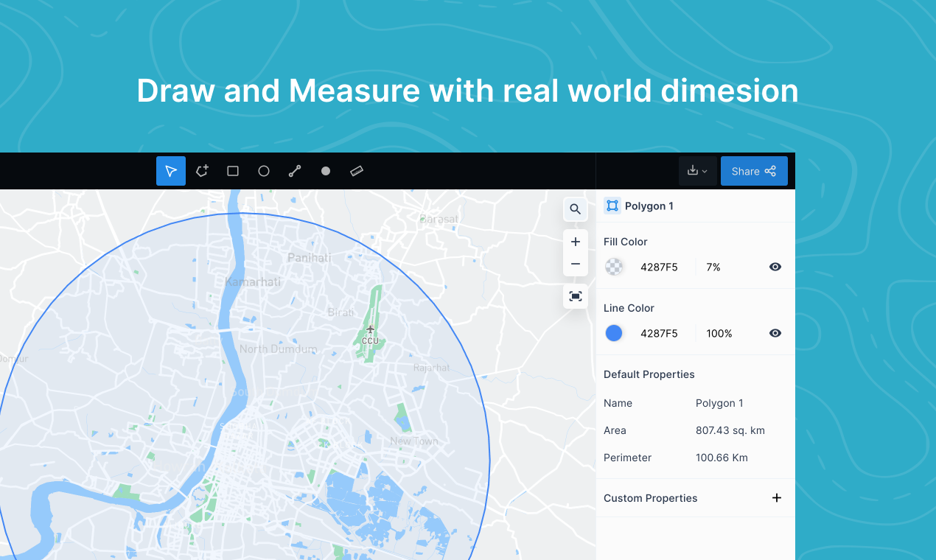Click the Rajarhat map label
The height and width of the screenshot is (560, 936).
[431, 368]
